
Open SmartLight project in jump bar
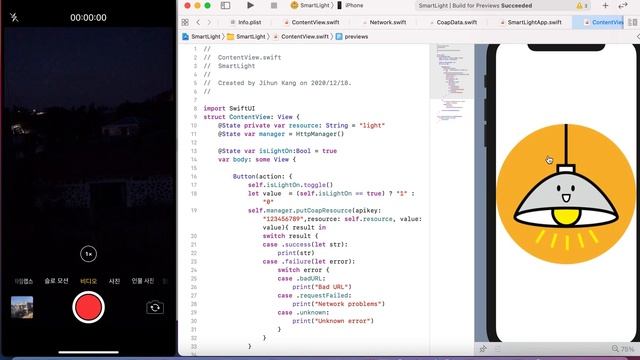click(x=201, y=37)
